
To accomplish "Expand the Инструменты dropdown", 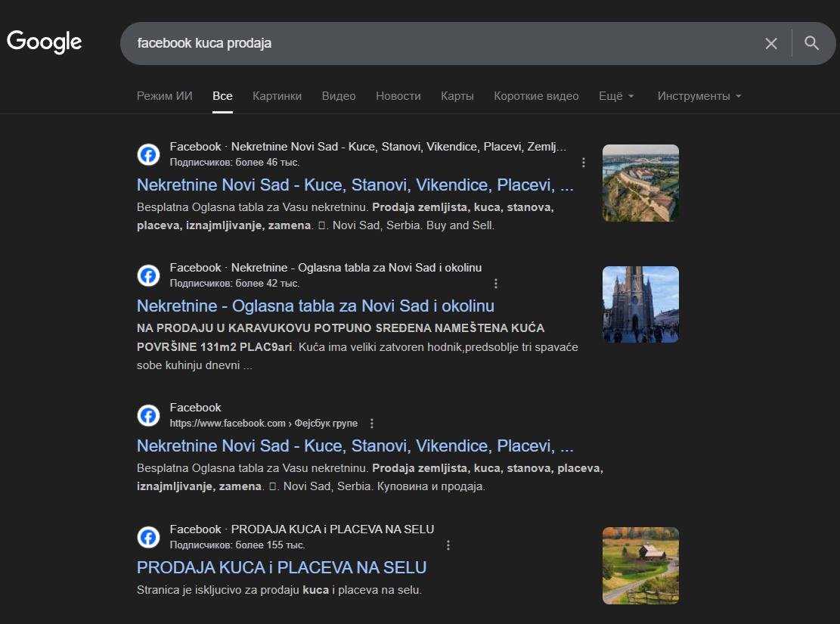I will coord(699,96).
